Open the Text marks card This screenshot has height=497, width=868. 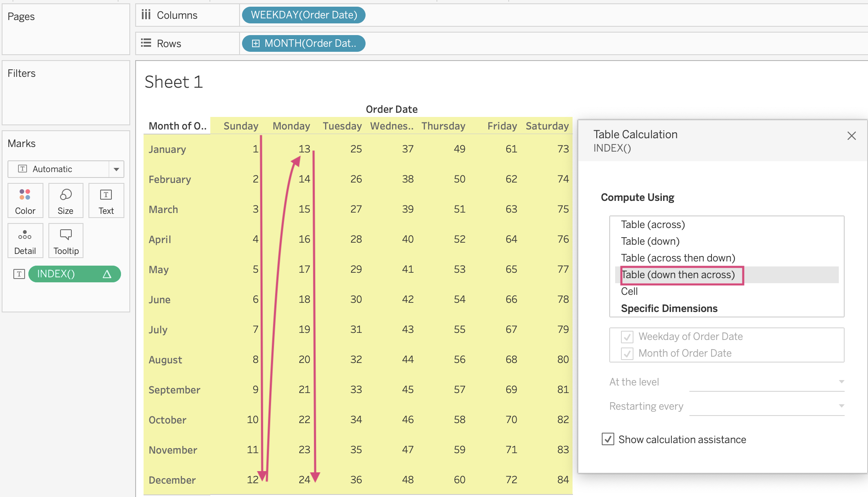106,200
